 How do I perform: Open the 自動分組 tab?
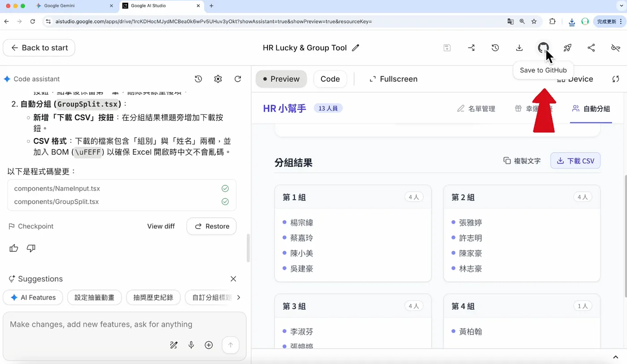pos(591,108)
